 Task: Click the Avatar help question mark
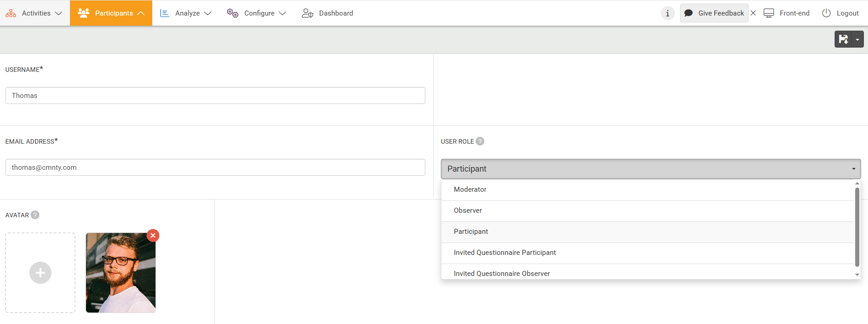pos(35,215)
